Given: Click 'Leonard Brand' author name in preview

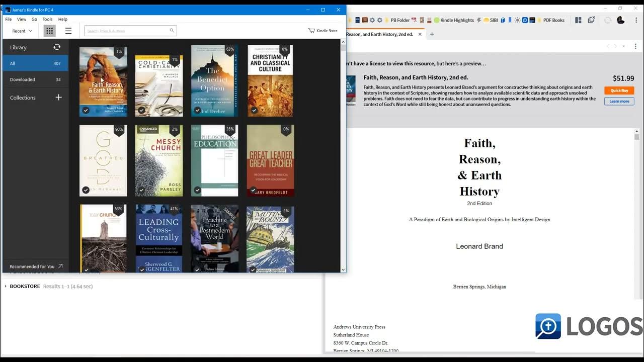Looking at the screenshot, I should [x=479, y=246].
